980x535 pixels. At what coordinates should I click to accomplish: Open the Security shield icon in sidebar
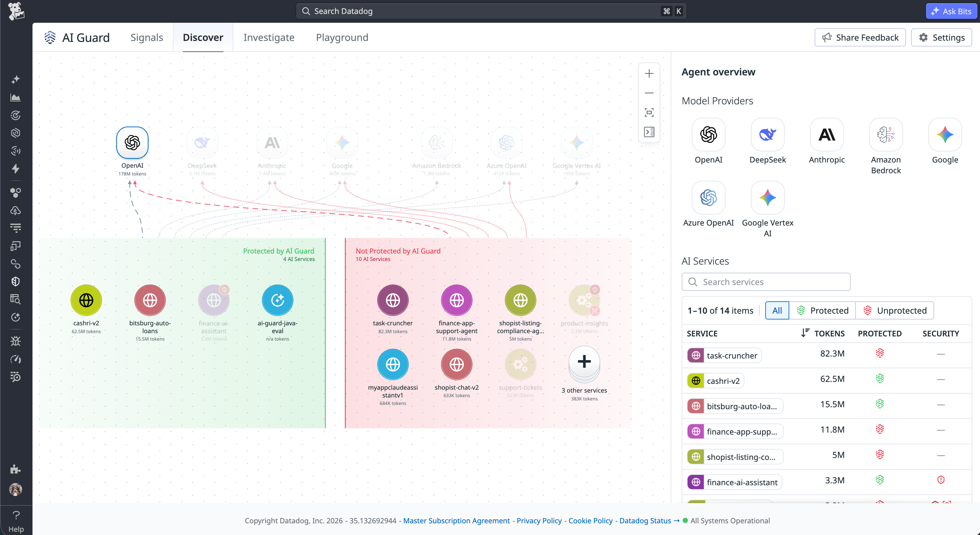[x=16, y=281]
